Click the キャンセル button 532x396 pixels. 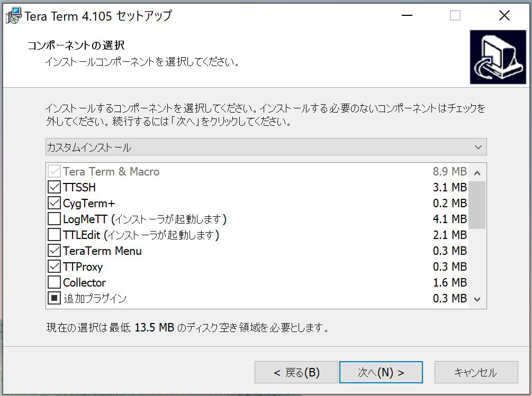(x=475, y=372)
